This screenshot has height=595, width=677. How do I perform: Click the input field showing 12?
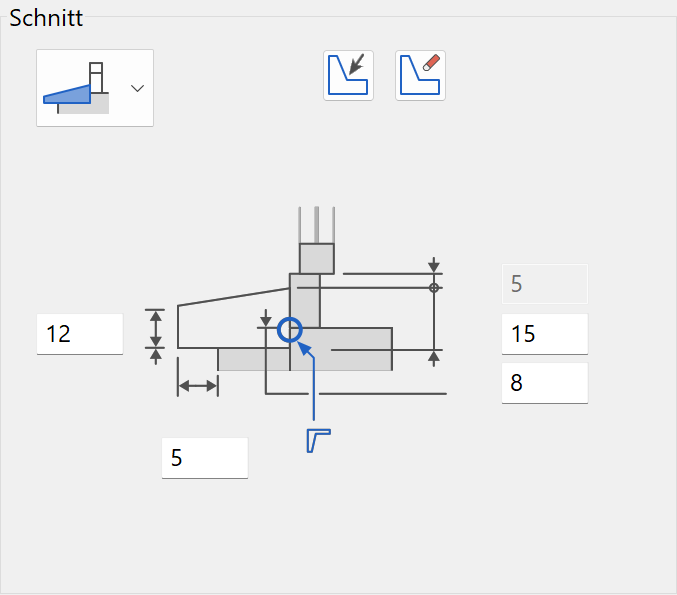[80, 334]
